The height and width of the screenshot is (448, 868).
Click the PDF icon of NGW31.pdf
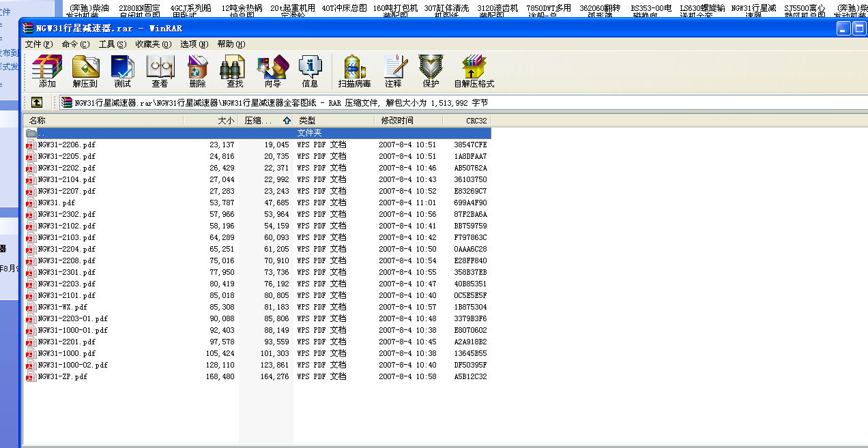coord(30,203)
